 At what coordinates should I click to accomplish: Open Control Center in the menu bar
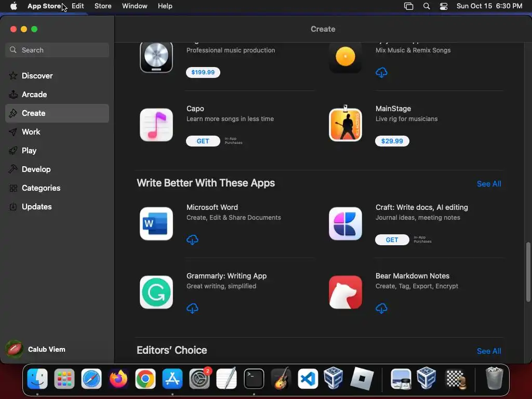pos(444,6)
